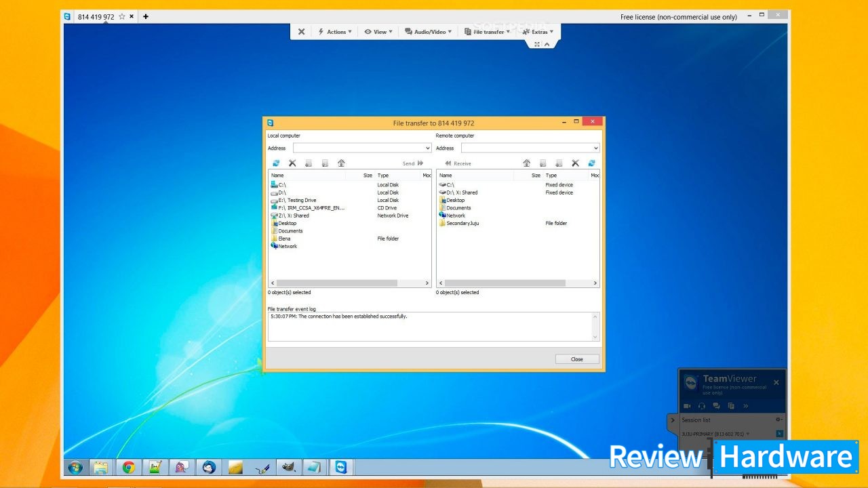This screenshot has height=488, width=868.
Task: Expand JUJU-PRIMARY session dropdown
Action: pos(748,434)
